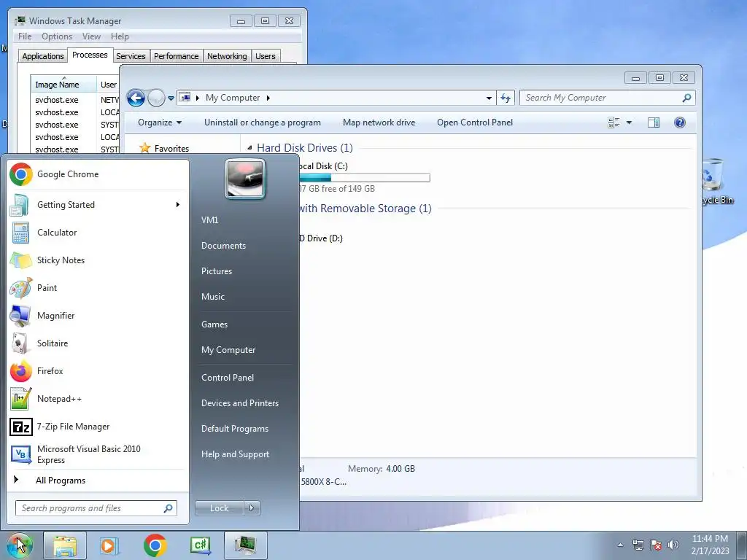The image size is (747, 560).
Task: Switch to Networking tab in Task Manager
Action: click(227, 56)
